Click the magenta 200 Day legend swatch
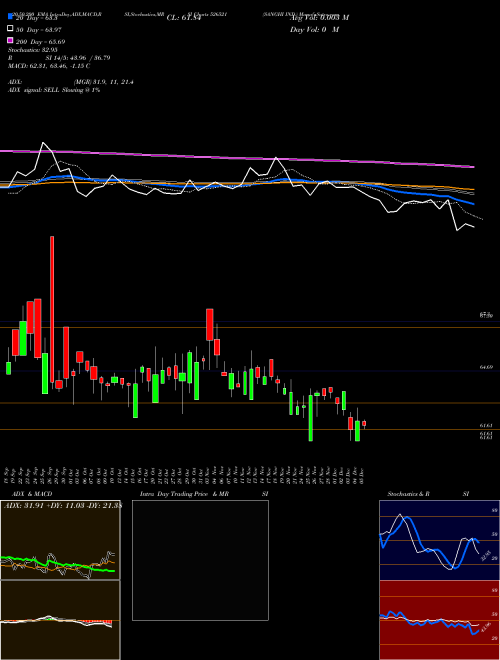The height and width of the screenshot is (660, 500). pyautogui.click(x=10, y=40)
